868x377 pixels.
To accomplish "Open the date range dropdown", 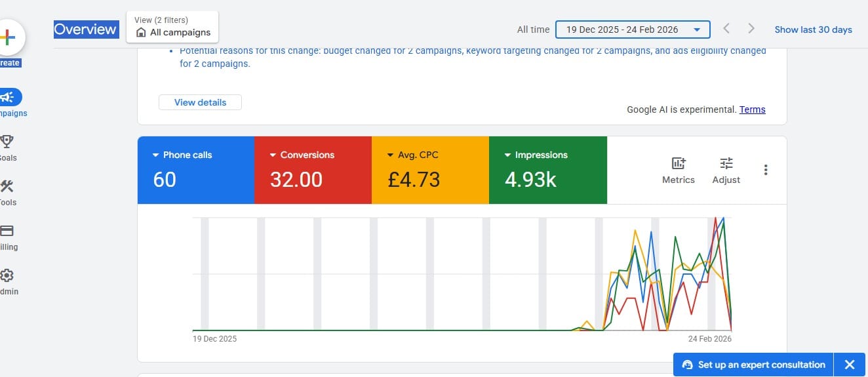I will (633, 30).
